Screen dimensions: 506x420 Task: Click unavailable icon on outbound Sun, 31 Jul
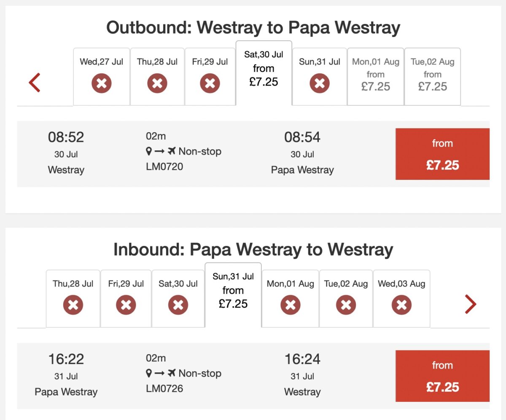pyautogui.click(x=320, y=83)
